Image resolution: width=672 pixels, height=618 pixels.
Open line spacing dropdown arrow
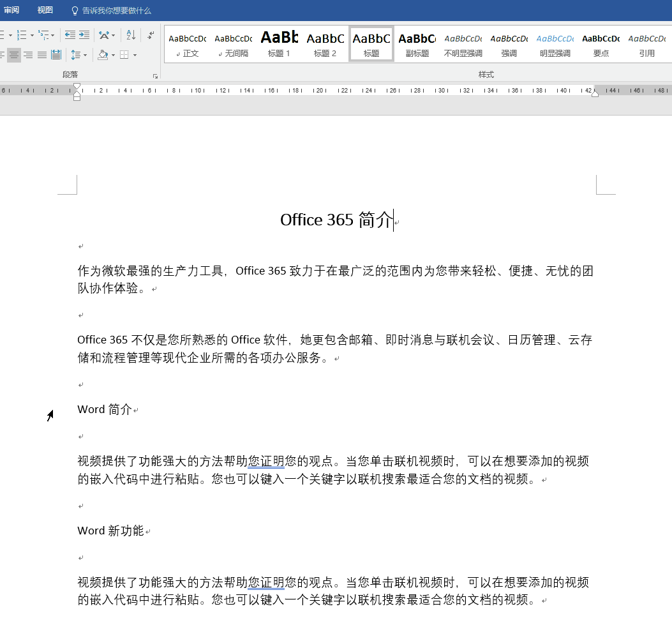tap(85, 56)
